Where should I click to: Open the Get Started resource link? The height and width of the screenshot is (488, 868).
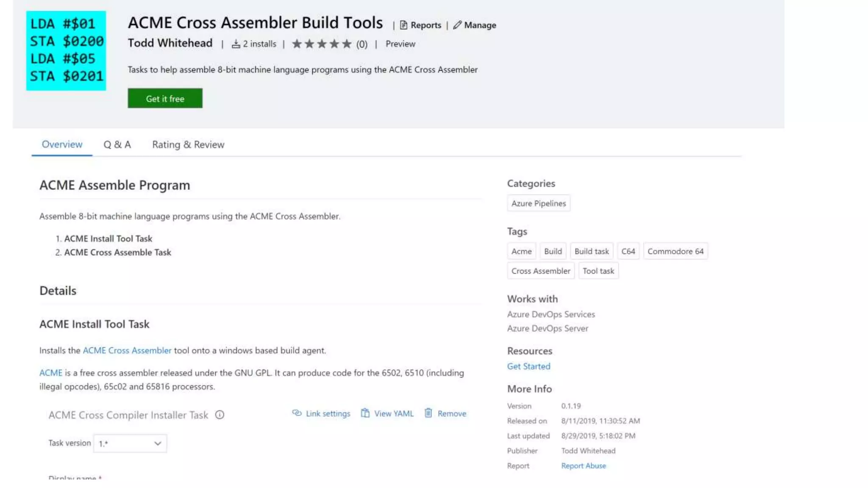point(529,366)
